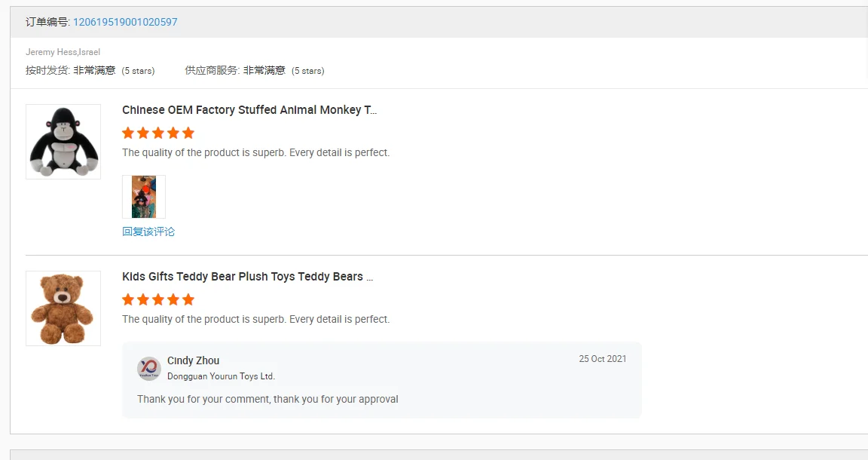Click the Dongguan Yourun Toys Ltd. company name
Screen dimensions: 868x460
[221, 376]
